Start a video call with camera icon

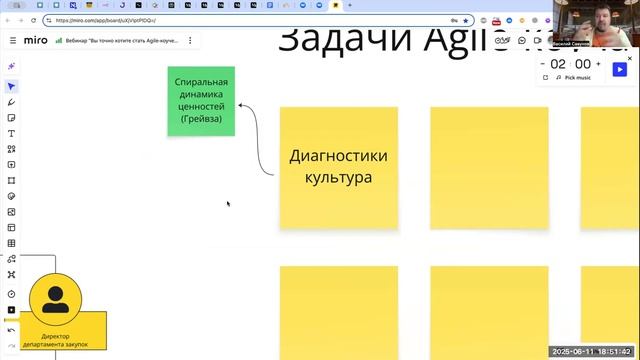click(538, 40)
